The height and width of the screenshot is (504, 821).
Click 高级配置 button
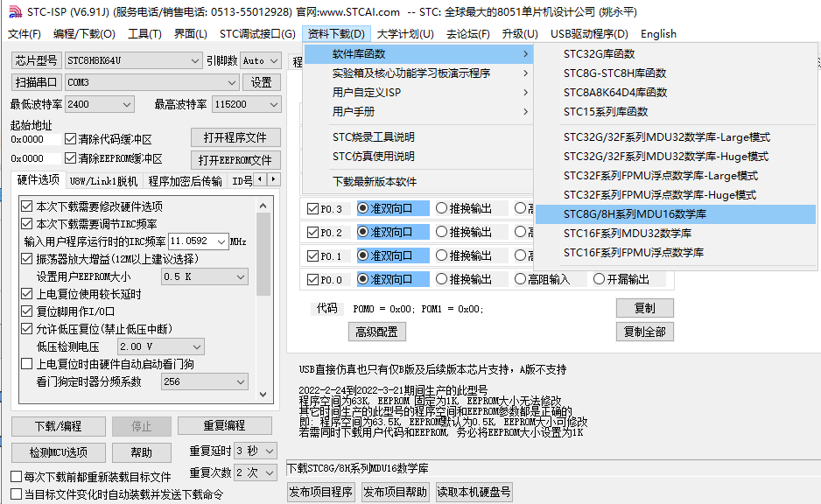pyautogui.click(x=377, y=332)
